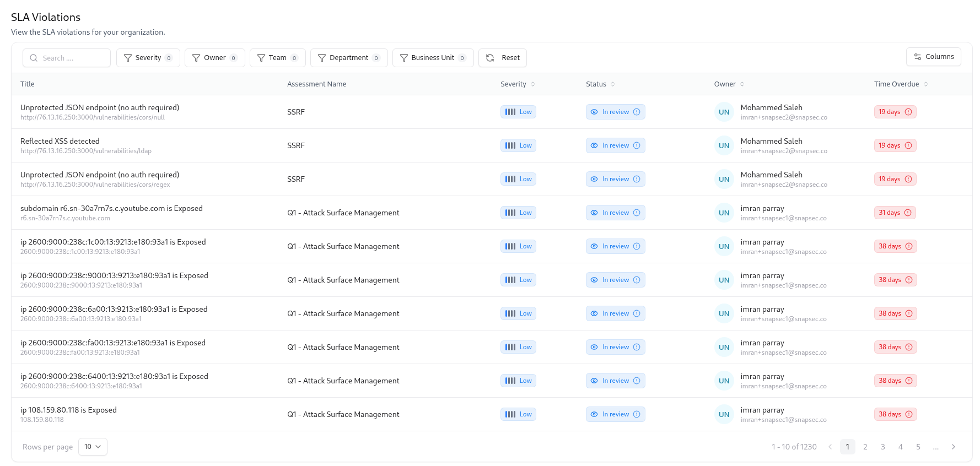The image size is (980, 466).
Task: Expand the Rows per page selector
Action: point(93,447)
